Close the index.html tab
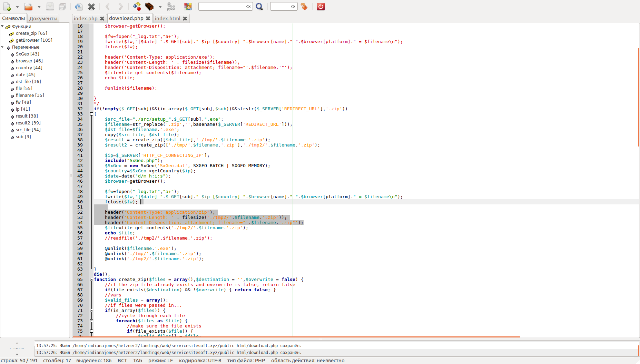Screen dimensions: 640x364 (185, 19)
